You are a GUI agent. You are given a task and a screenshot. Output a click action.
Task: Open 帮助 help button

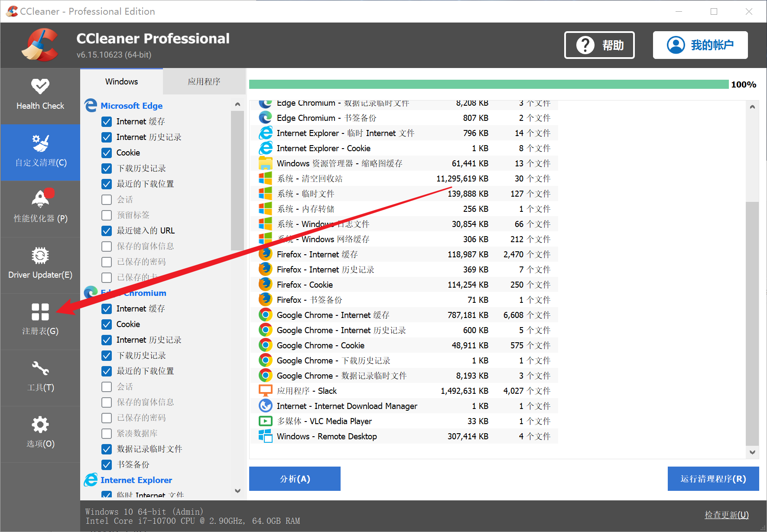(599, 45)
